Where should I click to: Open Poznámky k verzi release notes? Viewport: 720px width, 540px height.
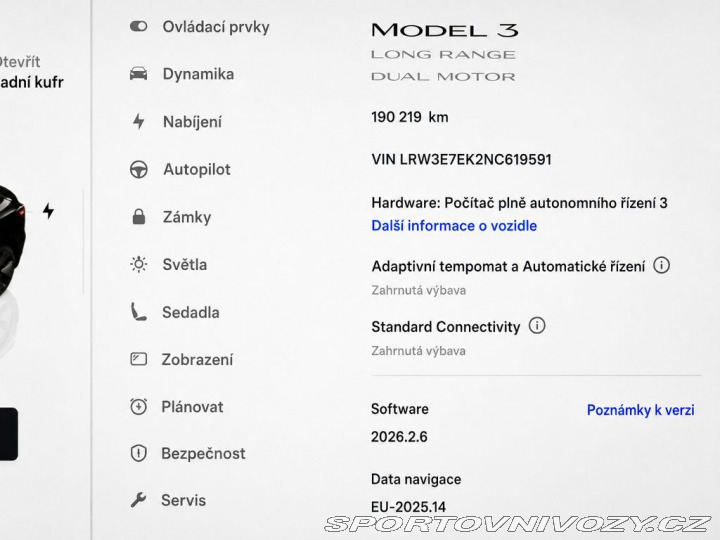tap(641, 410)
